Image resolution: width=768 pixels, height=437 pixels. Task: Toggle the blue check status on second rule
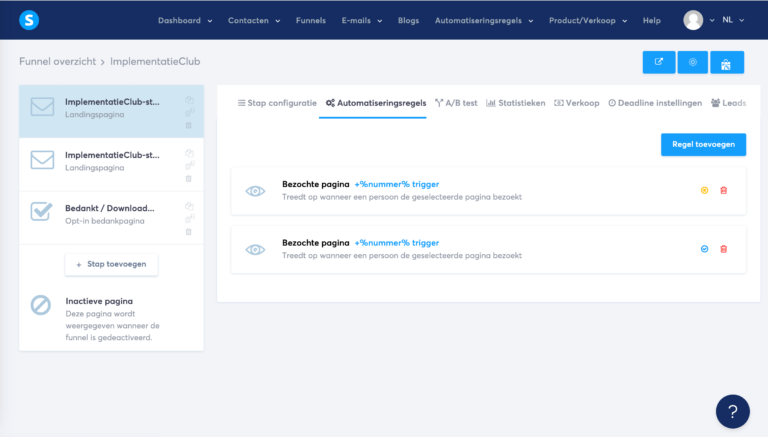(x=704, y=249)
